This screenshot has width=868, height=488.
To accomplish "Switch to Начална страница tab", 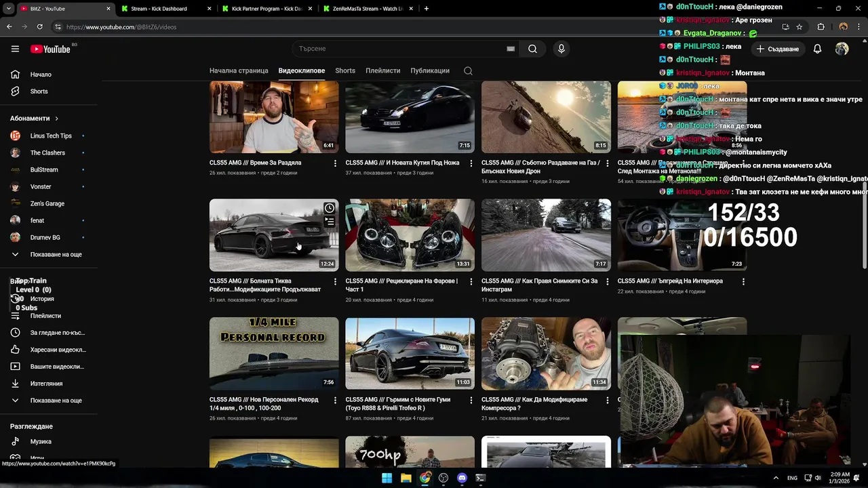I will coord(239,70).
